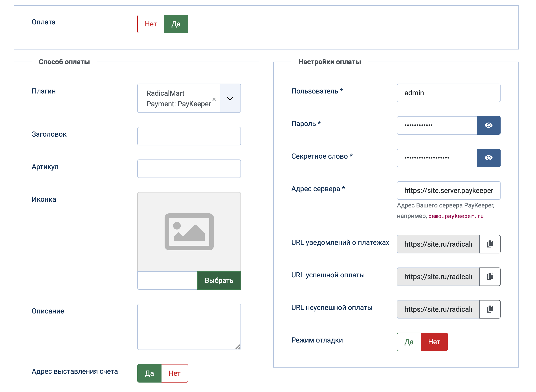Click the Адрес сервера input field

click(448, 190)
